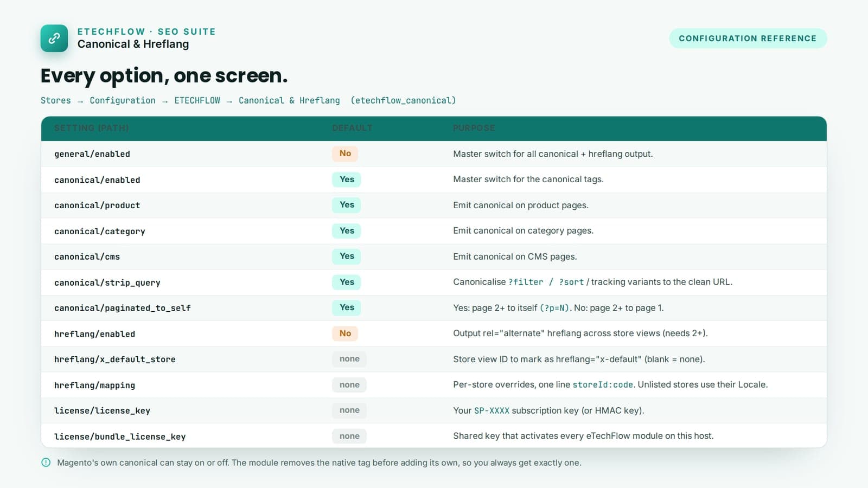The image size is (868, 488).
Task: Select the Configuration Reference badge
Action: pos(748,38)
